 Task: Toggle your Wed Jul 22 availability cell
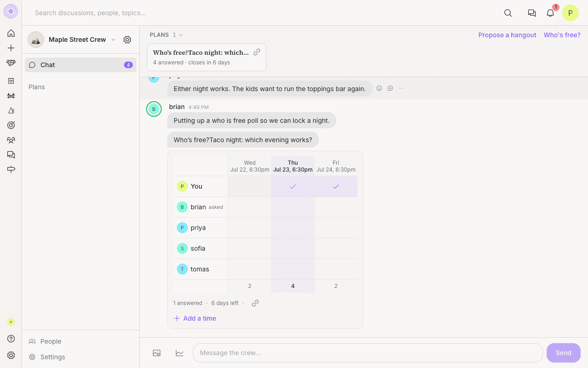coord(249,186)
